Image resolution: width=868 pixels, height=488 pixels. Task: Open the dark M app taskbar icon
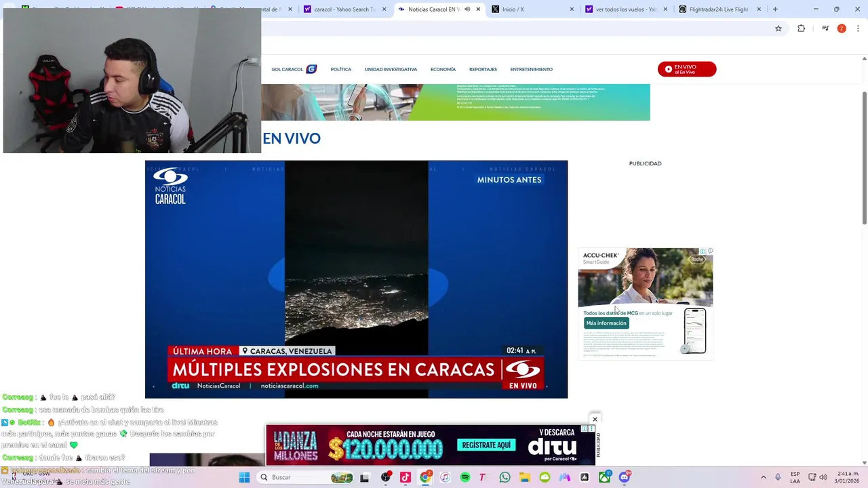tap(585, 477)
